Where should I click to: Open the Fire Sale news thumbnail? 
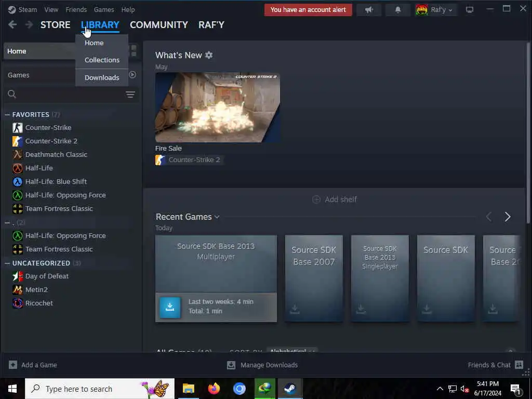pos(218,107)
